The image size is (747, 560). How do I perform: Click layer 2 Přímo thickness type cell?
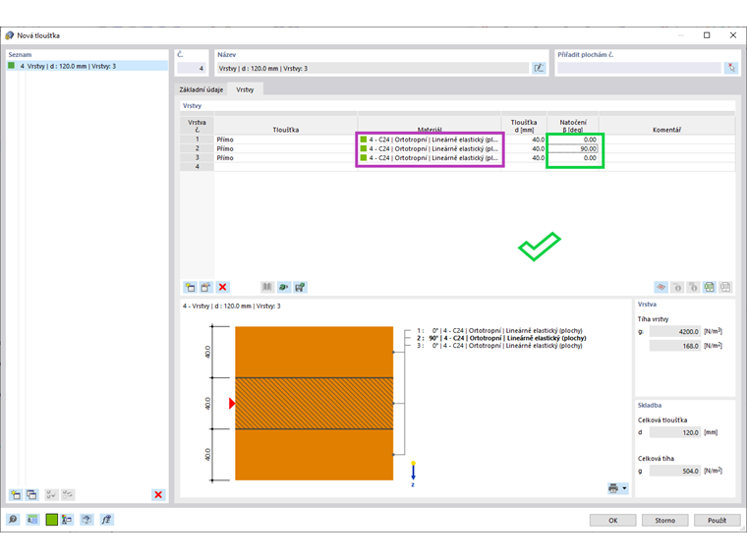click(285, 148)
